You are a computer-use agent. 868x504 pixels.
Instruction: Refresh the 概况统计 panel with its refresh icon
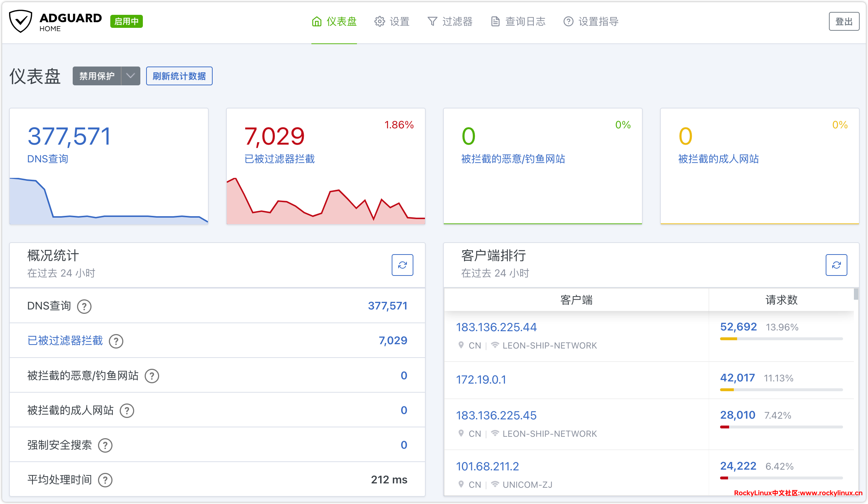pos(402,265)
